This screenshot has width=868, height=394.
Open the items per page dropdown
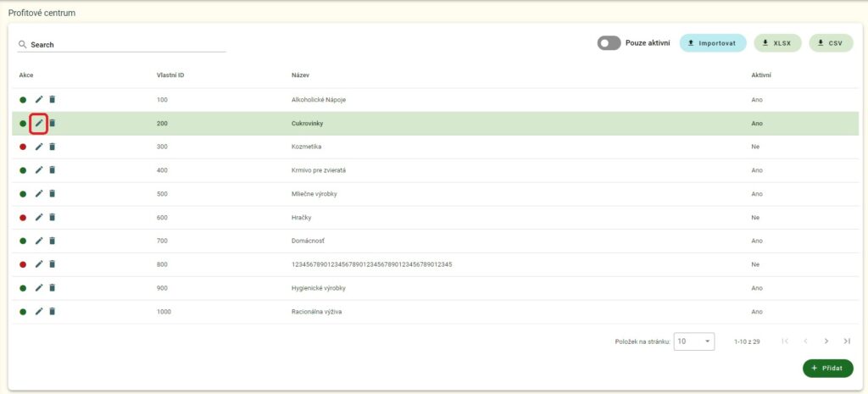[695, 341]
